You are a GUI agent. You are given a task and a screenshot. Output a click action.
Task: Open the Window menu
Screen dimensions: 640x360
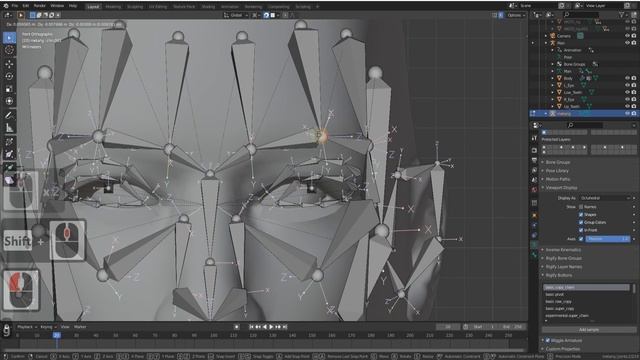57,6
